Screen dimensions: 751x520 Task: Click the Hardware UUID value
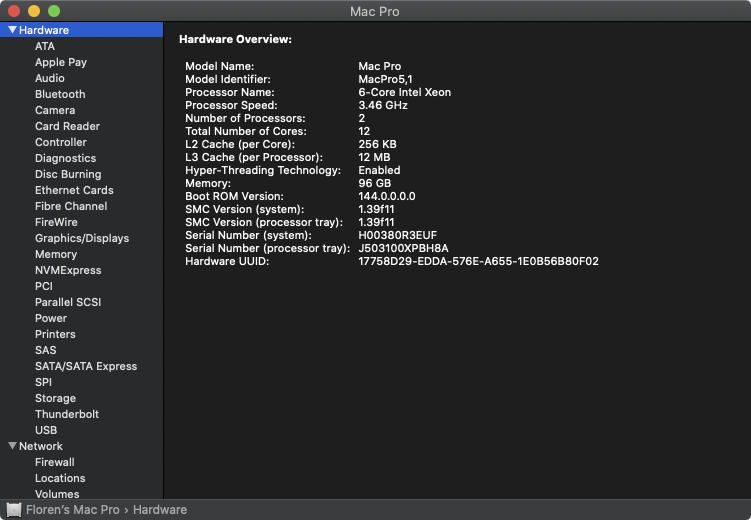point(478,261)
